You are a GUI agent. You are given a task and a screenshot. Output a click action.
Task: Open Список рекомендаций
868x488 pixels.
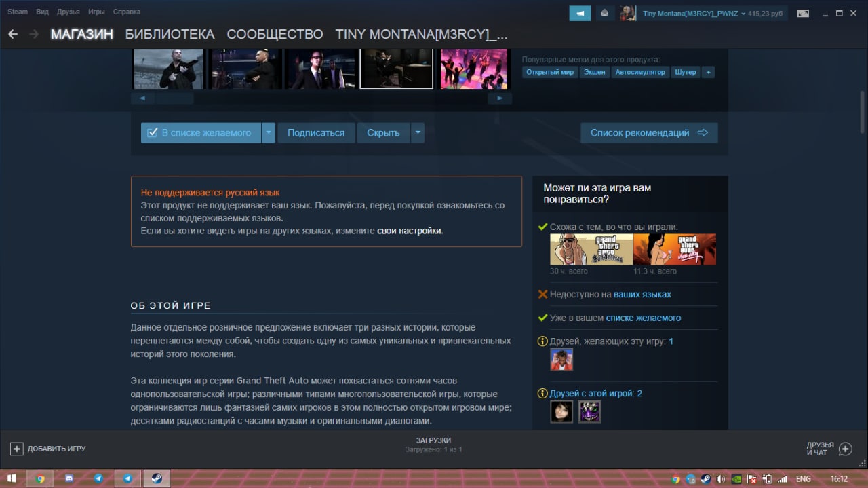tap(649, 132)
